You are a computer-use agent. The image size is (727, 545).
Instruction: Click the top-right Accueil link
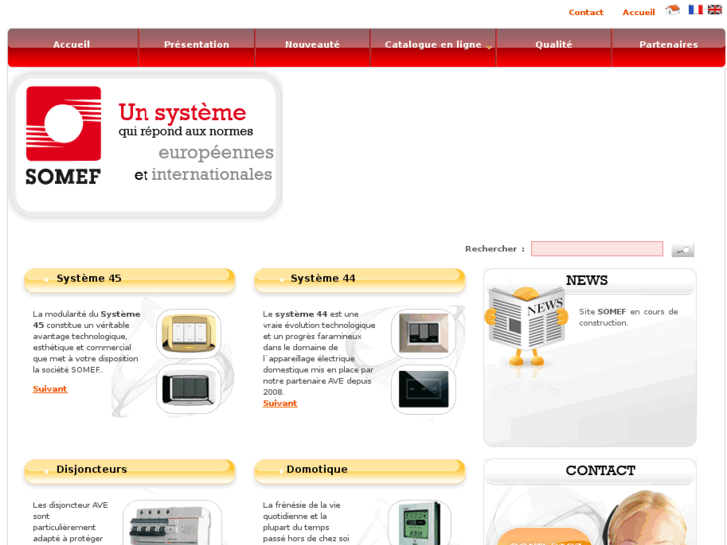point(638,13)
